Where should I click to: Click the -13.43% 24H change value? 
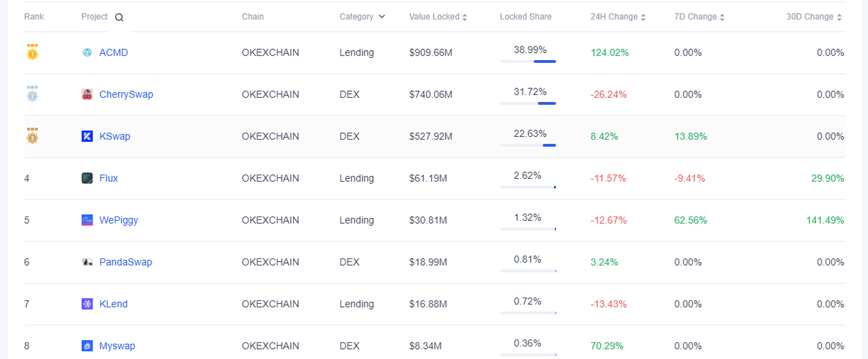608,304
